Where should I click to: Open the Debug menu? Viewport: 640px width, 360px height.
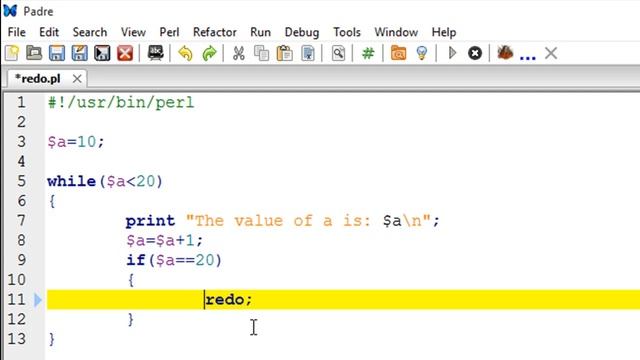[302, 32]
